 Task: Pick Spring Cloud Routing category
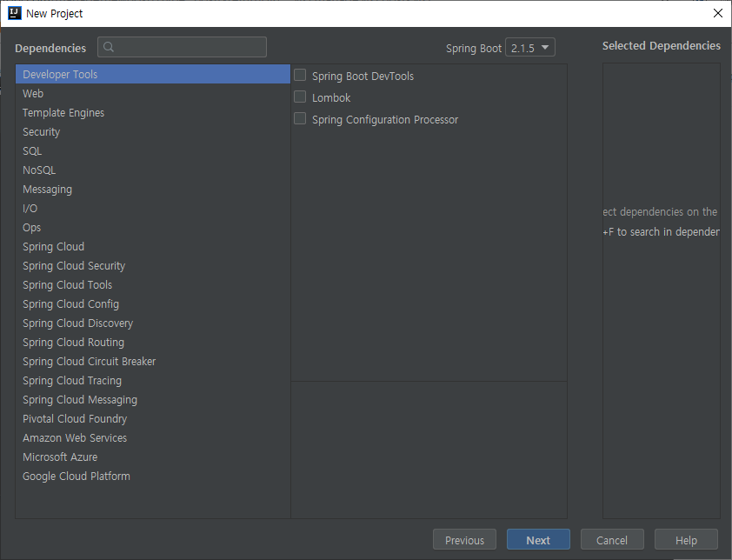[153, 343]
